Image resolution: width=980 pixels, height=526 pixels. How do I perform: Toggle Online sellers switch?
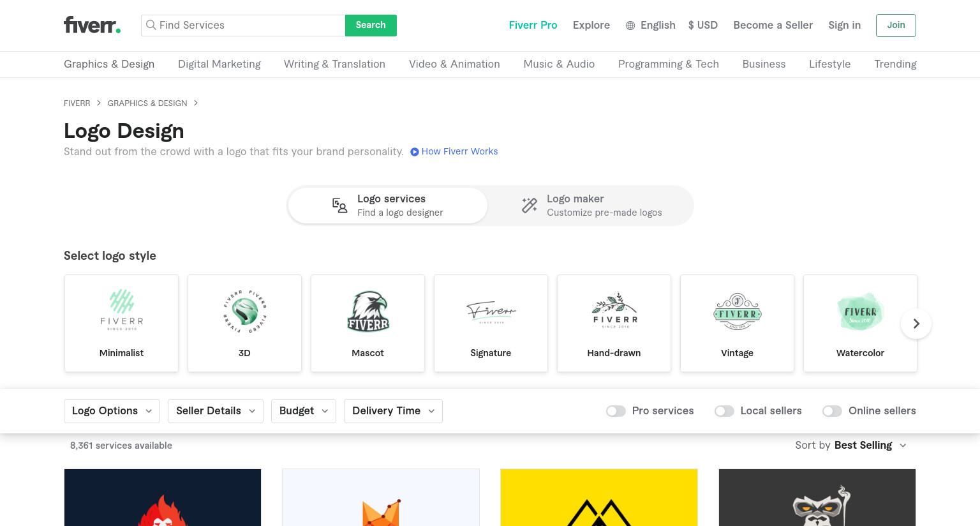click(x=832, y=411)
